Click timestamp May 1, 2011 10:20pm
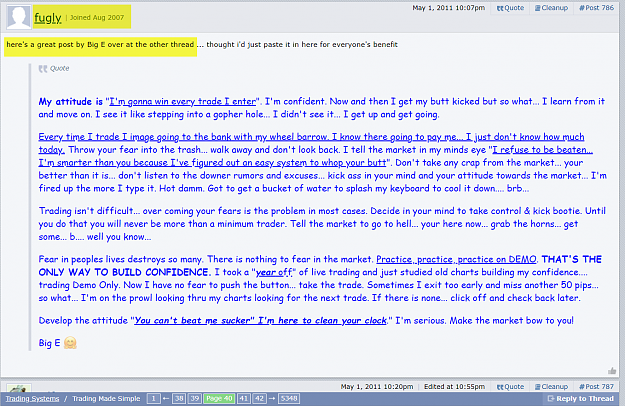 [377, 386]
